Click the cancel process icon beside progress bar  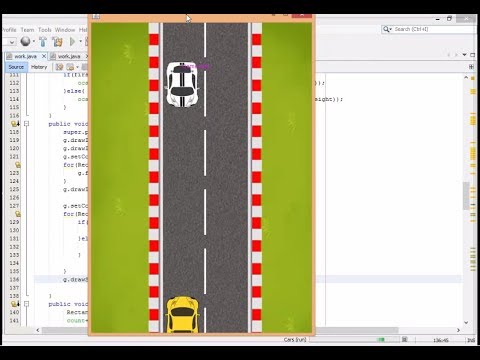coord(404,340)
